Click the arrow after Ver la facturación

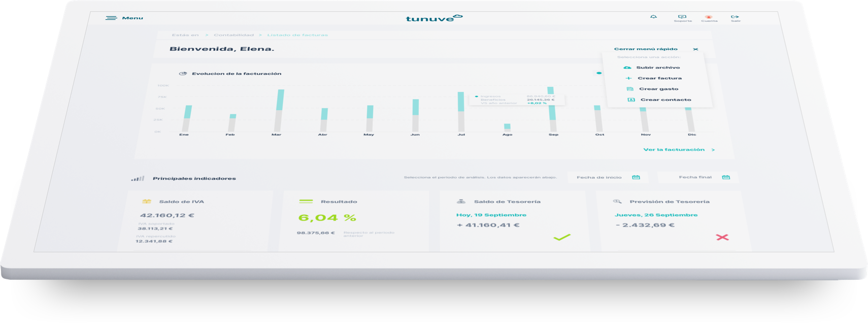[713, 150]
